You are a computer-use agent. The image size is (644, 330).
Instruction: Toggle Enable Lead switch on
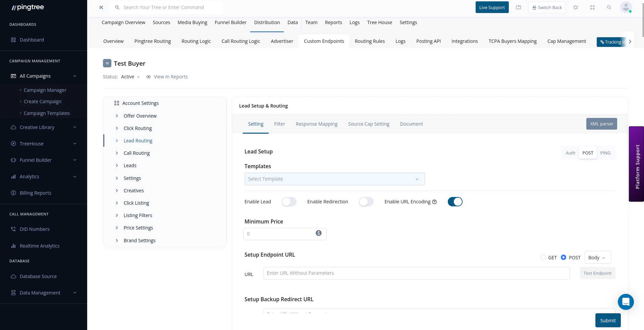[289, 201]
